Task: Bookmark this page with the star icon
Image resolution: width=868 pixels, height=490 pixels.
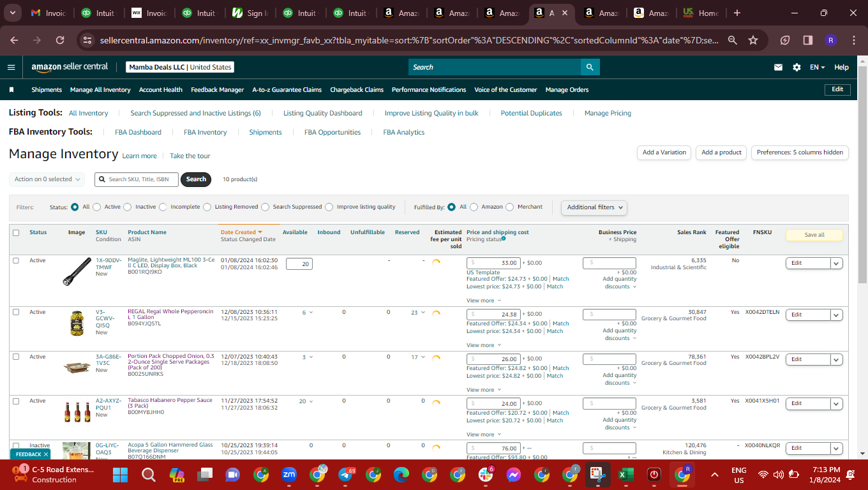Action: pyautogui.click(x=753, y=40)
